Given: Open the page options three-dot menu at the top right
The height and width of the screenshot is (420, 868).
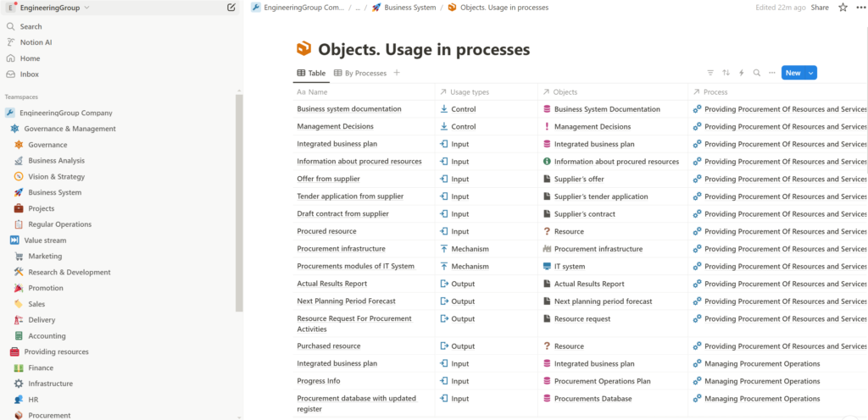Looking at the screenshot, I should pyautogui.click(x=860, y=8).
